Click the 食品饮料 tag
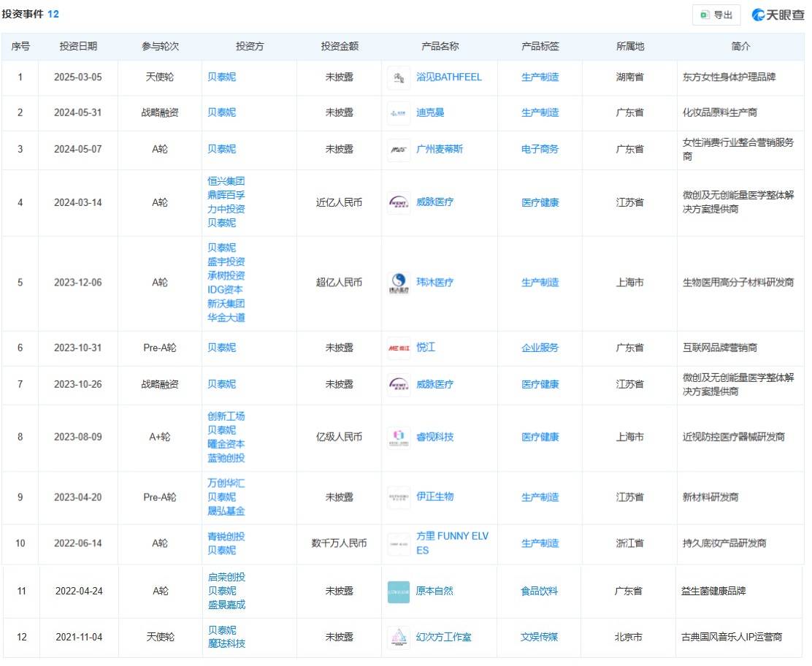This screenshot has height=666, width=812. point(540,591)
